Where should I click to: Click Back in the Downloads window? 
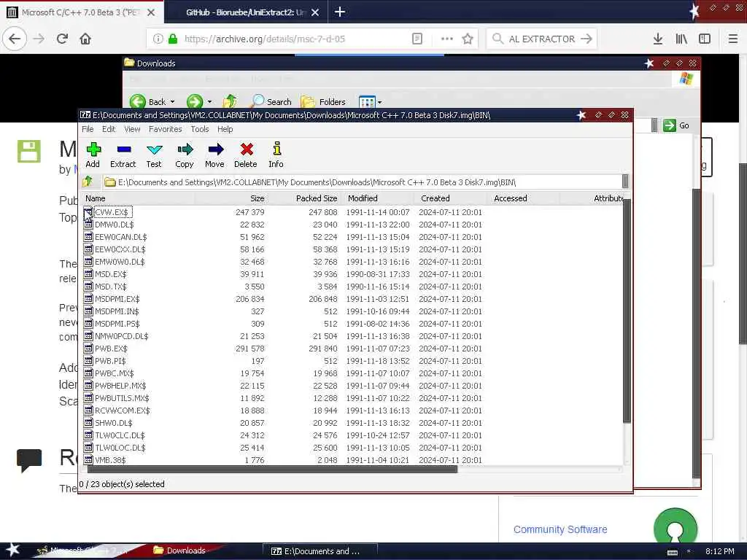click(x=147, y=101)
